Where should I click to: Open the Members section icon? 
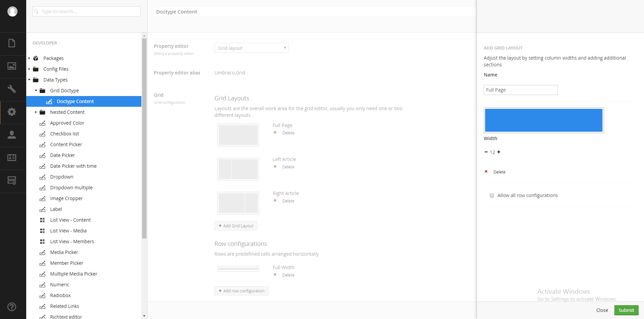[12, 158]
